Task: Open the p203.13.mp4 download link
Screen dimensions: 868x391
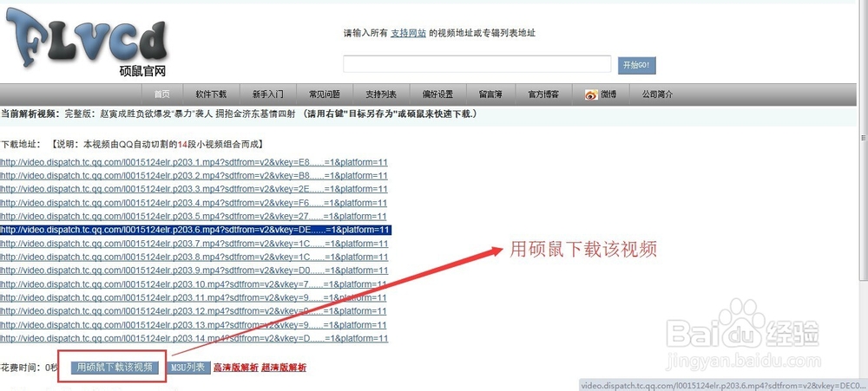Action: (x=194, y=325)
